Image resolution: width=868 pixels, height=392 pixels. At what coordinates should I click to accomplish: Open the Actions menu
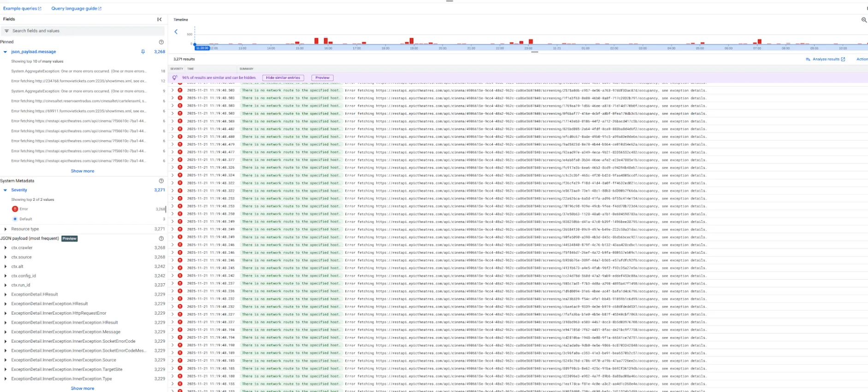click(862, 59)
